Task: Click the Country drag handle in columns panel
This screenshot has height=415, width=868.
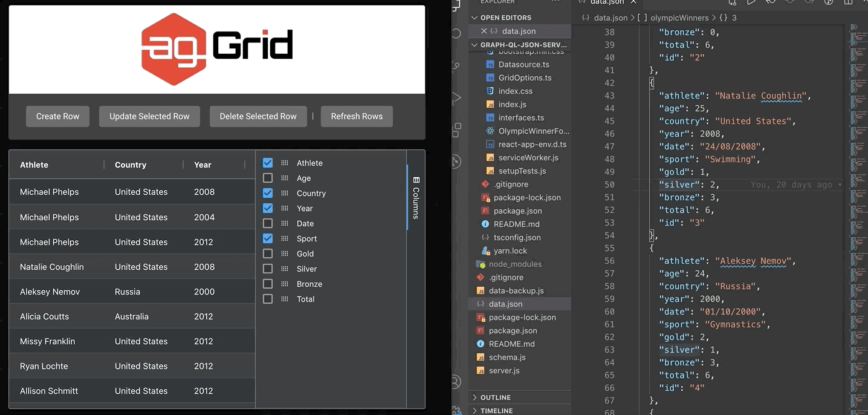Action: point(285,193)
